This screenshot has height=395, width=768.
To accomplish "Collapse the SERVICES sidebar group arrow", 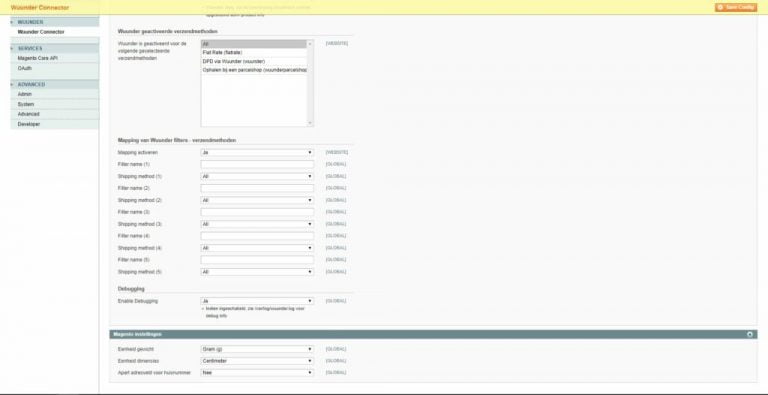I will tap(12, 49).
